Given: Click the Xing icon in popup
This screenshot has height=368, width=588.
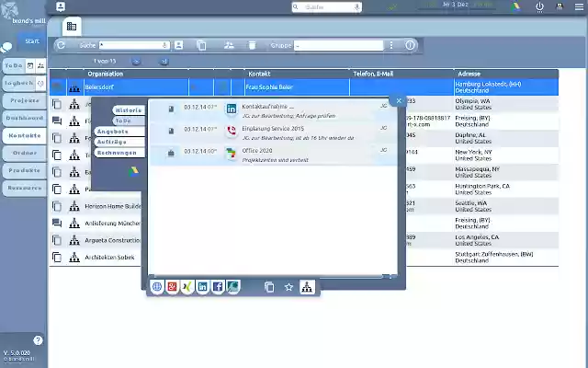Looking at the screenshot, I should click(x=187, y=287).
